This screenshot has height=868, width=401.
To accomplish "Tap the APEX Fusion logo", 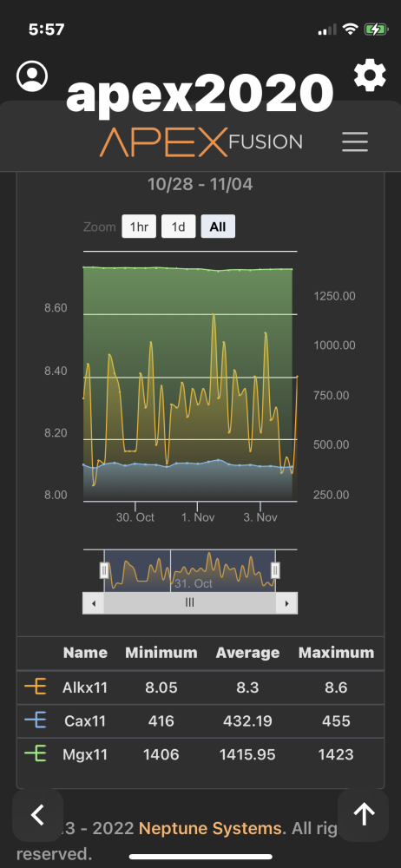I will point(201,141).
